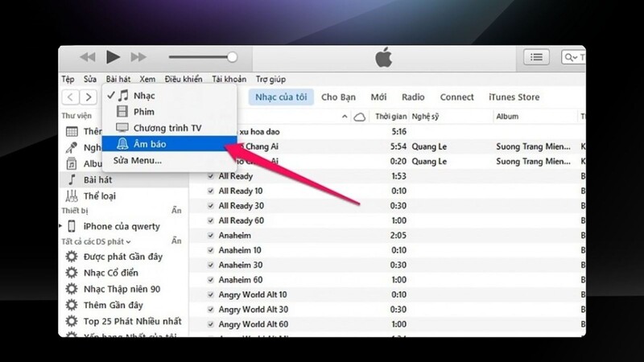Open the Tệp menu
Screen dimensions: 644x362
coord(68,79)
